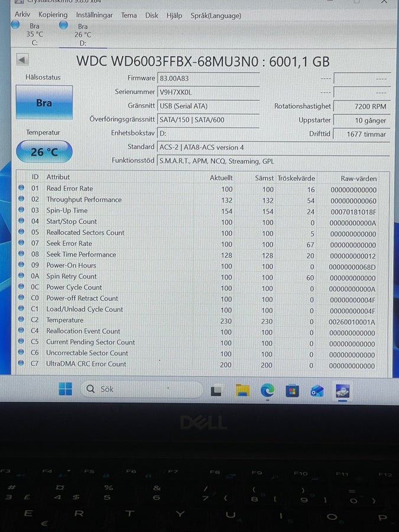
Task: Click the 26 °C temperature button
Action: click(x=44, y=152)
